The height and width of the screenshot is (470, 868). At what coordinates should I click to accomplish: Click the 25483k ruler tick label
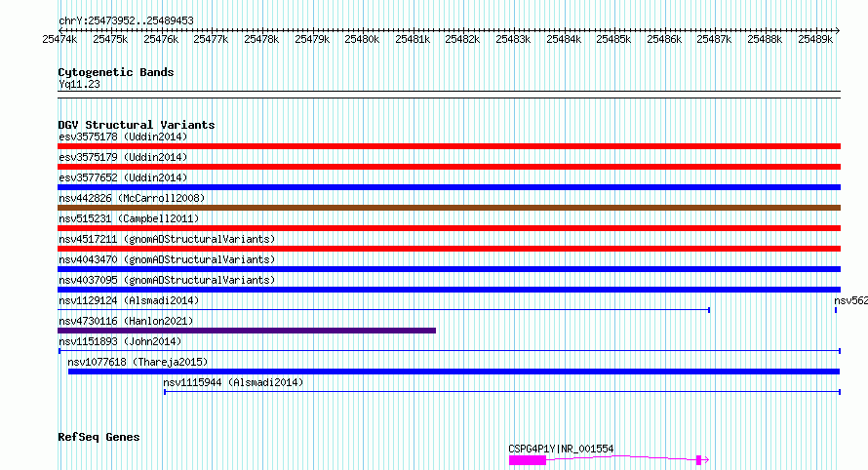click(513, 39)
